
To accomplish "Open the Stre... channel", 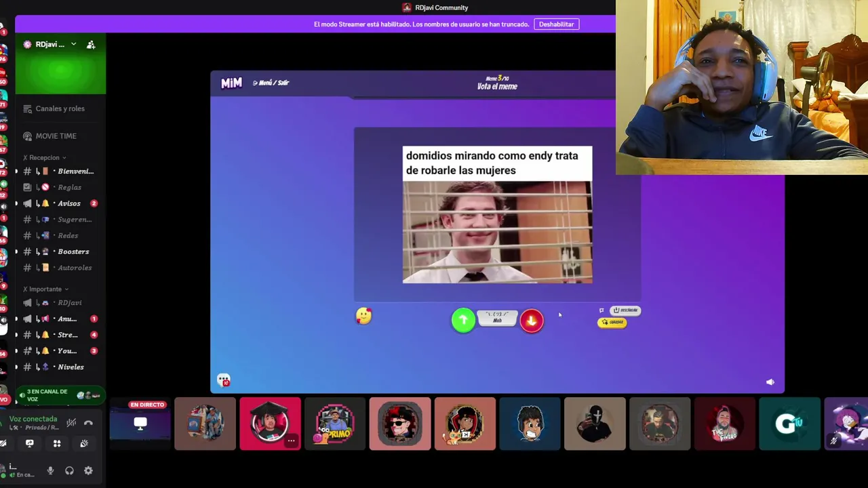I will (60, 335).
